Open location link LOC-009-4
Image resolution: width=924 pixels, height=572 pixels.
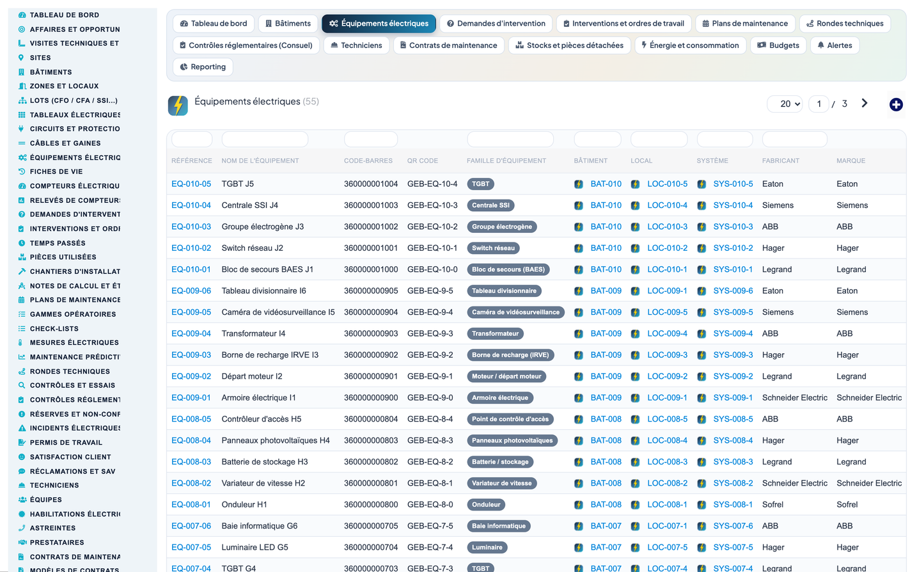[668, 333]
